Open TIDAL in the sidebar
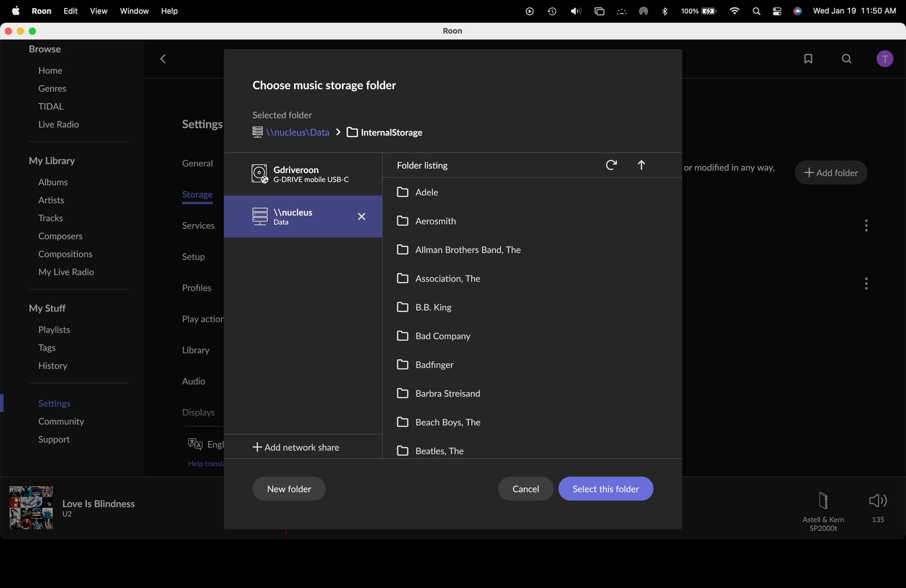Viewport: 906px width, 588px height. [x=50, y=106]
